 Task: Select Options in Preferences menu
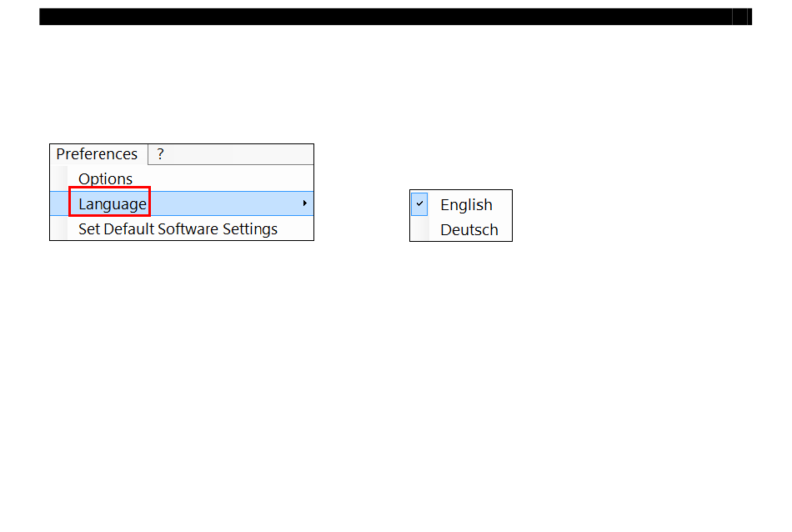[182, 178]
